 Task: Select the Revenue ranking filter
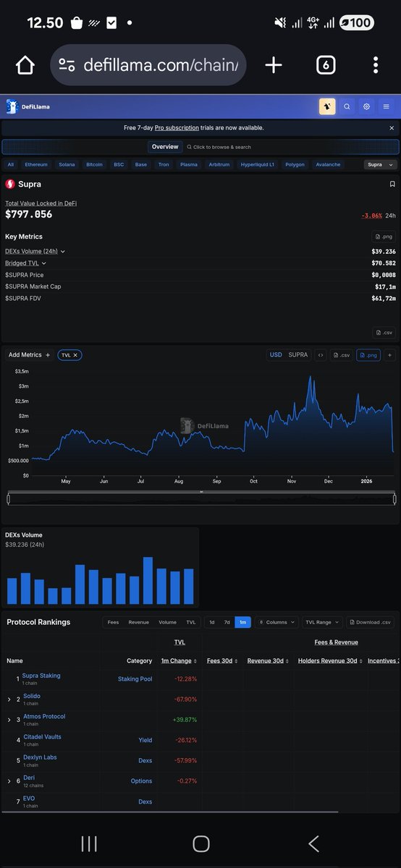(139, 622)
